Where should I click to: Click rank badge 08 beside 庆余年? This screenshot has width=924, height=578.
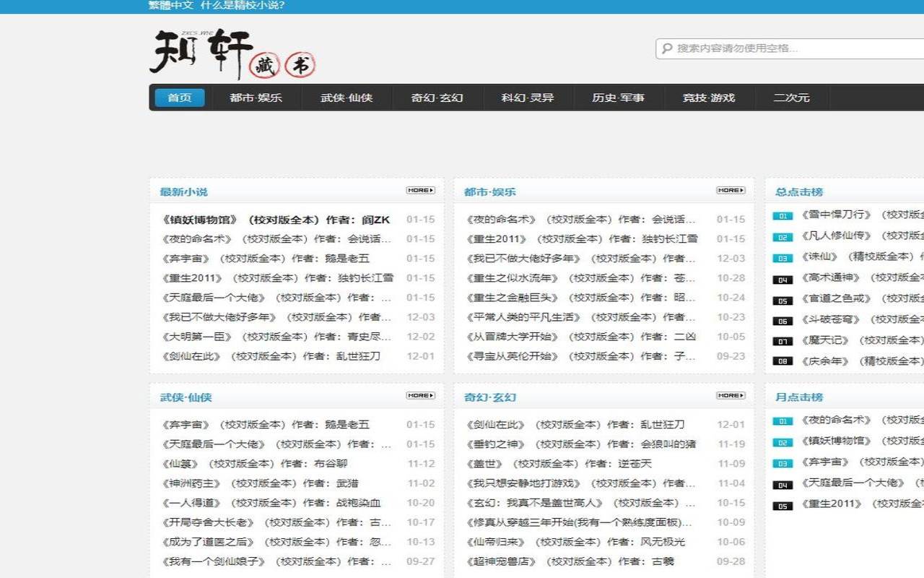[x=783, y=361]
